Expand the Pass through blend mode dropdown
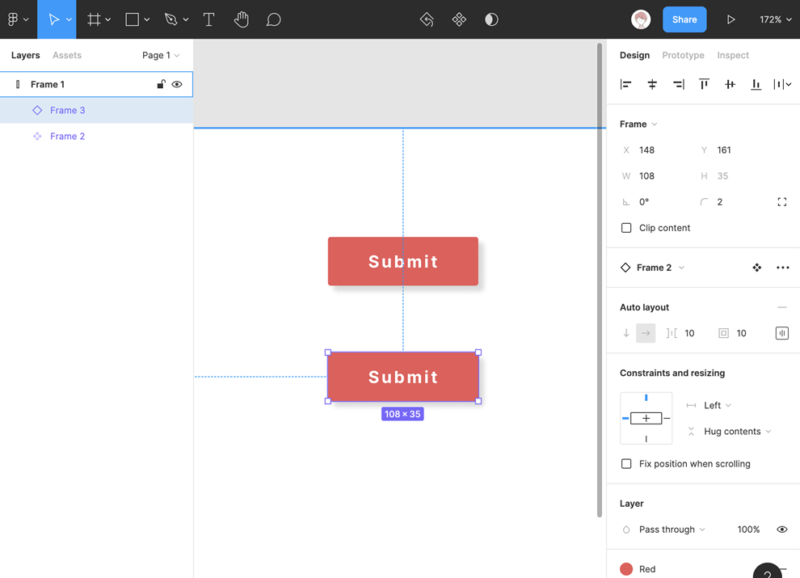Screen dimensions: 800x578 tap(672, 530)
